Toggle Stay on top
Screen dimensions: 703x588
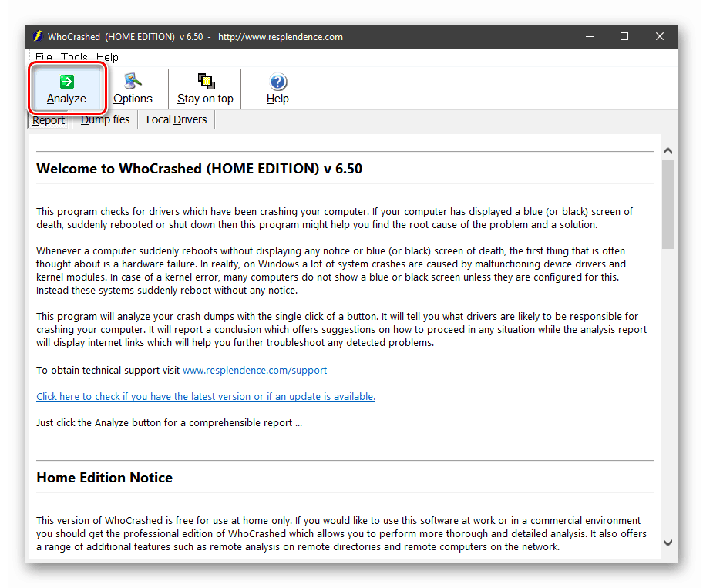[x=205, y=89]
